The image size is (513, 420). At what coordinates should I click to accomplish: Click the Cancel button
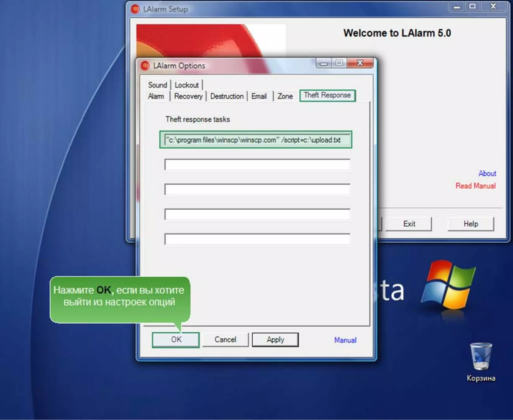(225, 339)
